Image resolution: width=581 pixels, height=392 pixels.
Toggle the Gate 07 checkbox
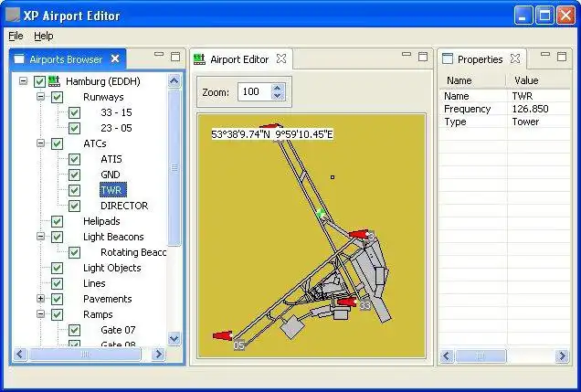[75, 330]
